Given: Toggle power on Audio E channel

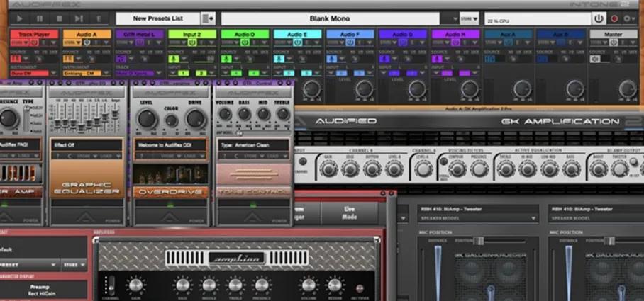Looking at the screenshot, I should coord(297,42).
